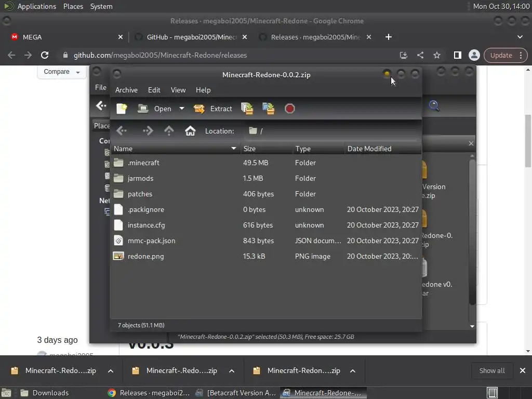
Task: Click the Open archive button
Action: point(155,109)
